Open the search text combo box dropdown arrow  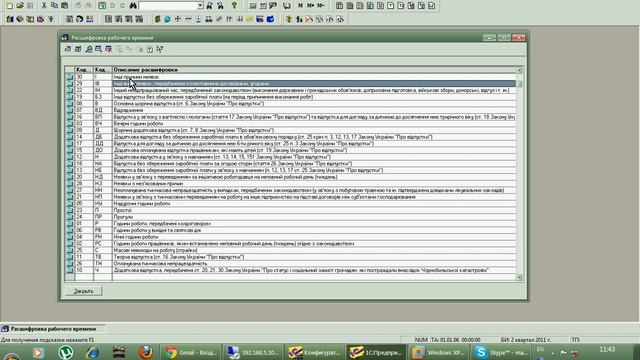click(x=200, y=6)
